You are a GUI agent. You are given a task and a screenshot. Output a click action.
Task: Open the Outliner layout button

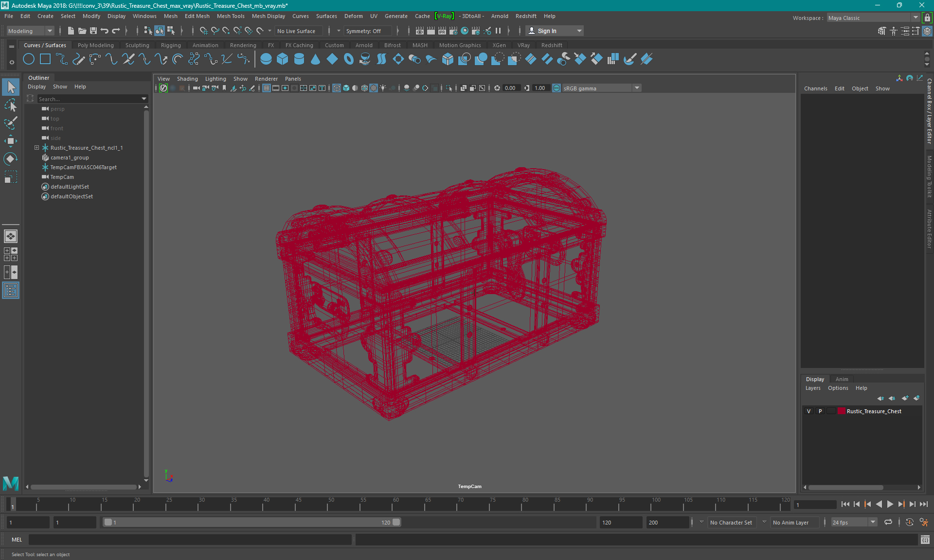coord(11,291)
